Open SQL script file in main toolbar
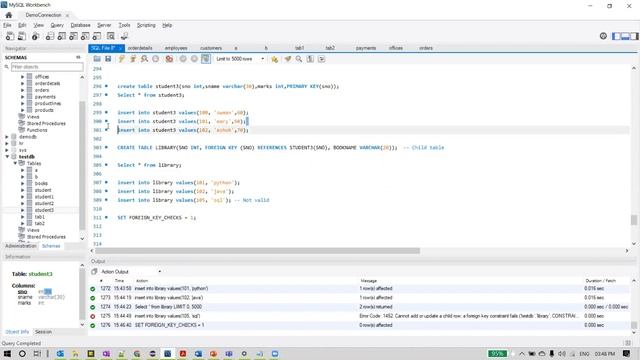640x360 pixels. [x=22, y=36]
